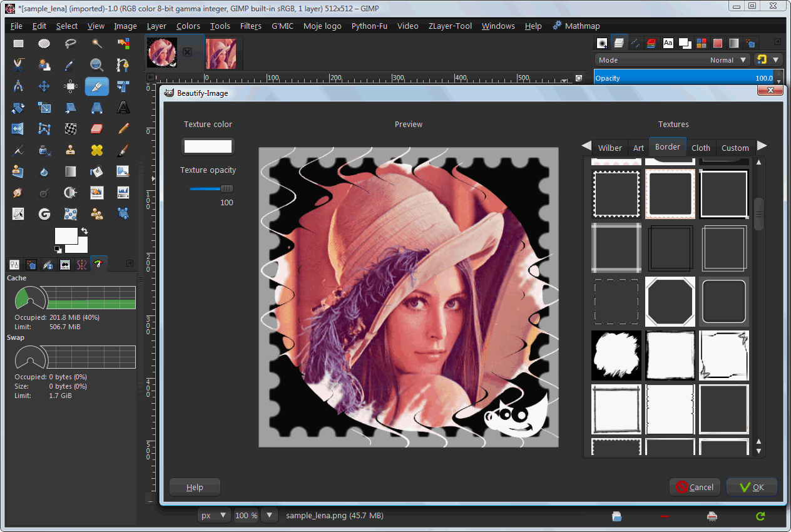
Task: Open the zoom percentage dropdown arrow
Action: (269, 516)
